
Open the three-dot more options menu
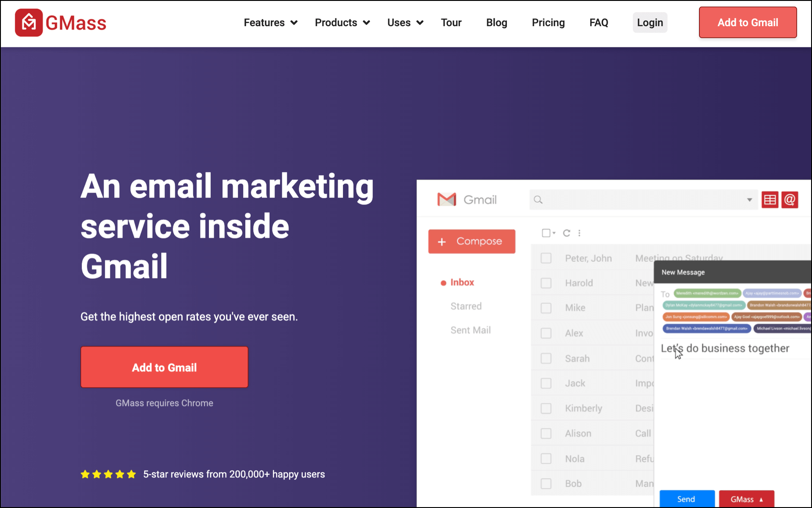579,233
